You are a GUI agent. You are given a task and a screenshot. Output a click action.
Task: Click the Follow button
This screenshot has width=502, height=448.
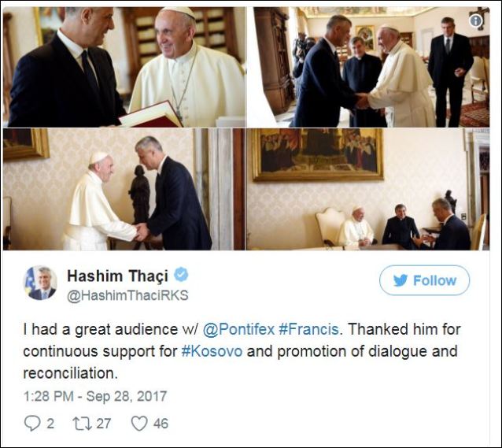[x=425, y=280]
